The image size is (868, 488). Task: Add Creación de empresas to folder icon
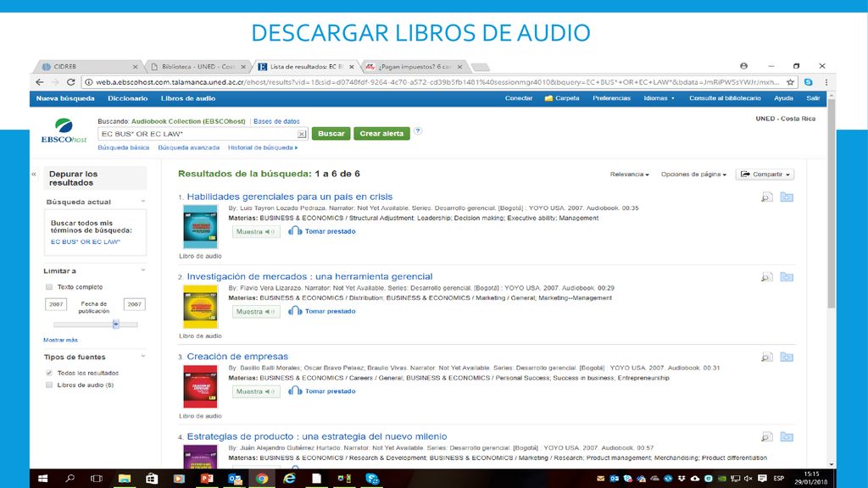click(x=787, y=357)
